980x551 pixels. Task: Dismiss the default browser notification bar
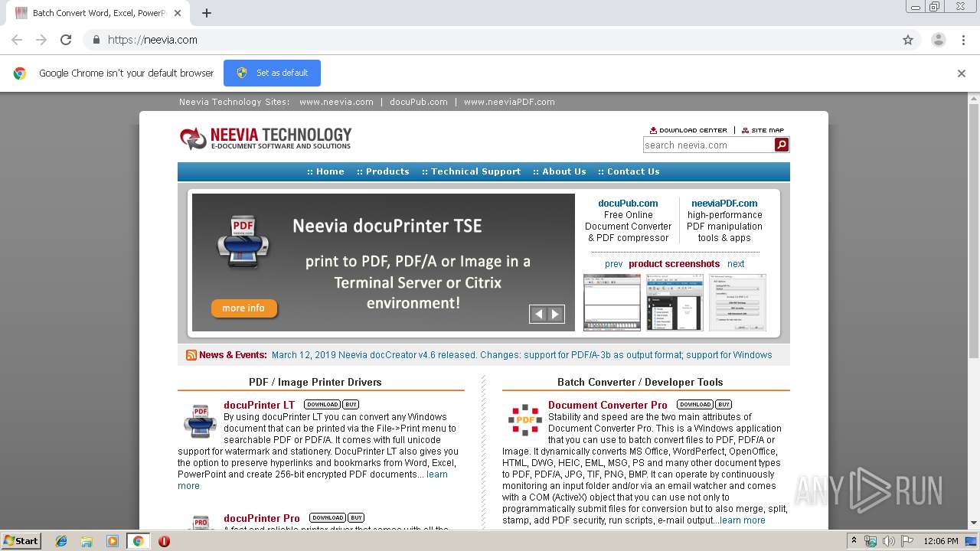pos(961,73)
